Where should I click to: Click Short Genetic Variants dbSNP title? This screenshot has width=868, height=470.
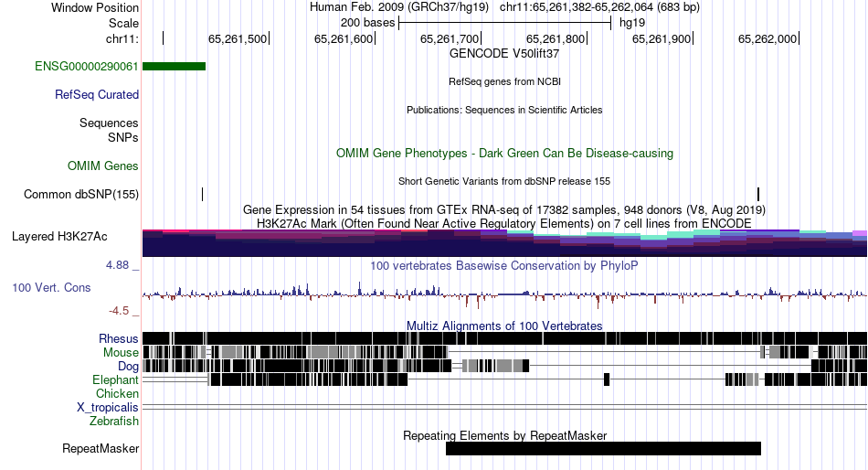coord(504,181)
